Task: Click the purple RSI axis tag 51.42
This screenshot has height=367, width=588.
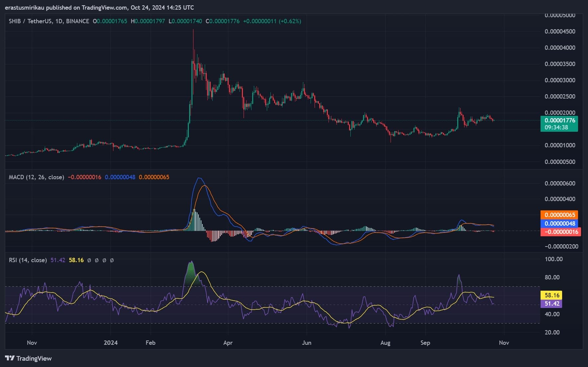Action: (552, 304)
